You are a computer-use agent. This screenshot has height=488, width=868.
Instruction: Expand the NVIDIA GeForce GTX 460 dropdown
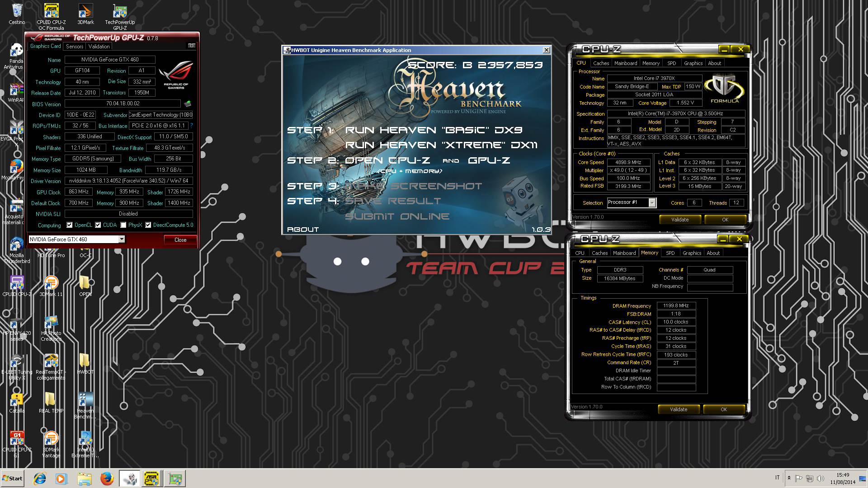(x=122, y=239)
